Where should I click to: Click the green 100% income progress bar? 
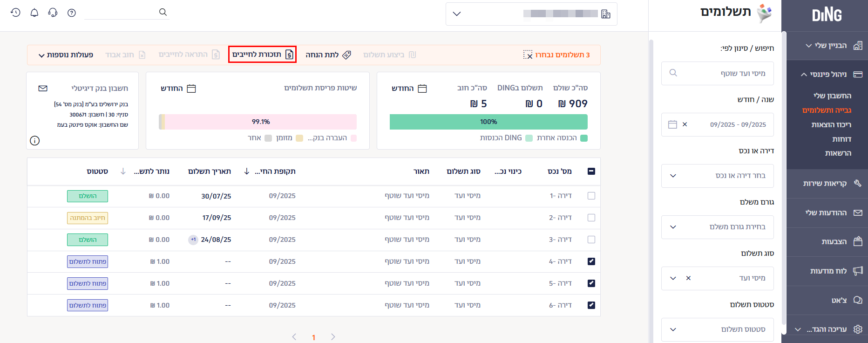(488, 122)
